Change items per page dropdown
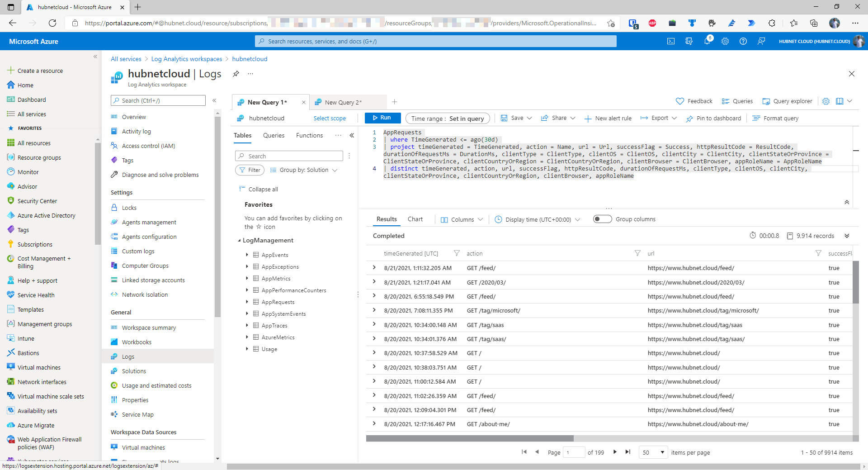 click(x=653, y=452)
